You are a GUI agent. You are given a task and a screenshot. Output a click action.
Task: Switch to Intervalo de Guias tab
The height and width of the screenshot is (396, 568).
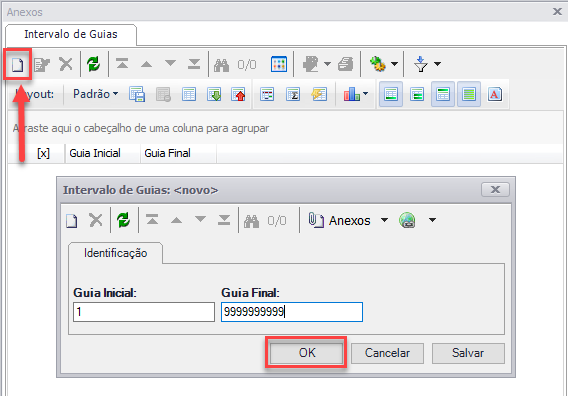[x=71, y=34]
